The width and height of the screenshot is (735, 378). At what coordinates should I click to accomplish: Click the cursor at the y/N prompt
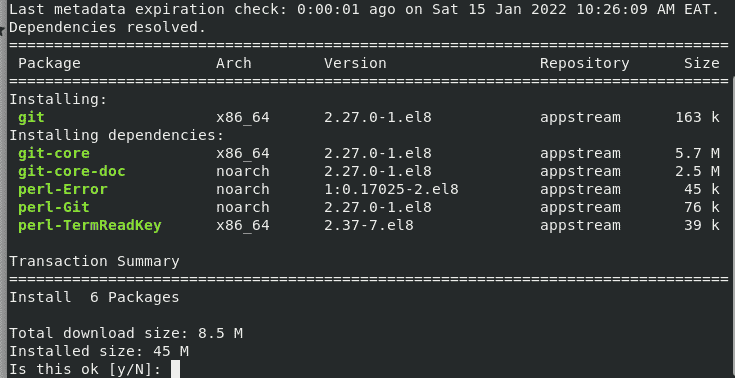tap(175, 369)
